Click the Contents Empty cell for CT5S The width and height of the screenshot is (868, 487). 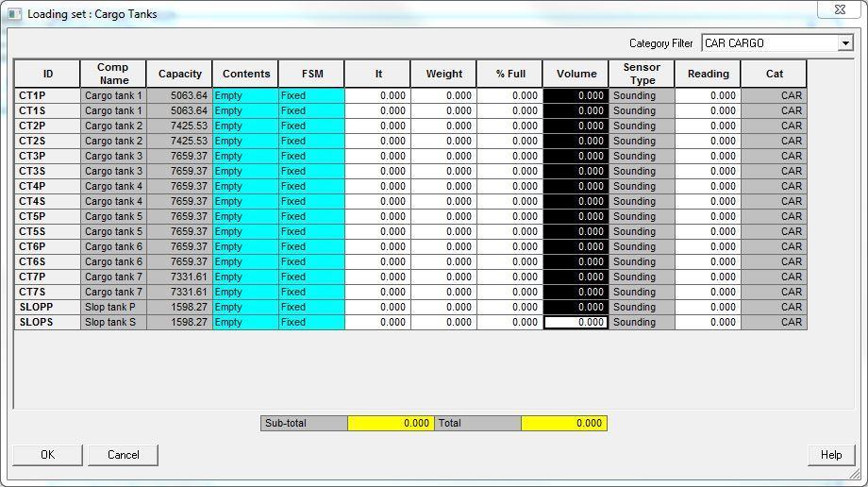pos(246,231)
